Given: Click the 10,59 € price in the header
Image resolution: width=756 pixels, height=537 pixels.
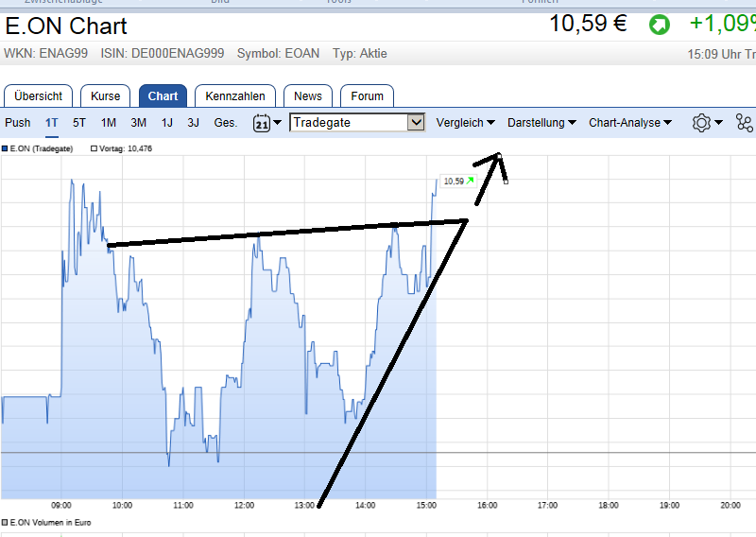Looking at the screenshot, I should click(x=588, y=23).
